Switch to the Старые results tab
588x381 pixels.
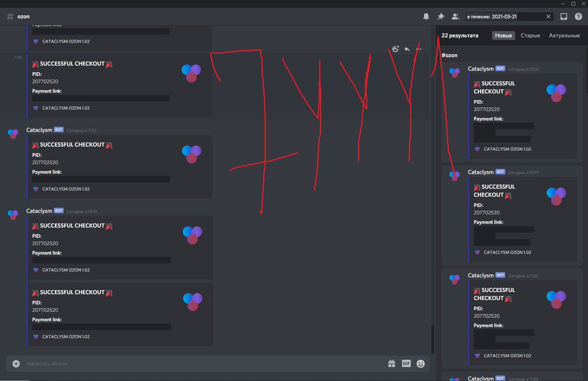pyautogui.click(x=530, y=35)
